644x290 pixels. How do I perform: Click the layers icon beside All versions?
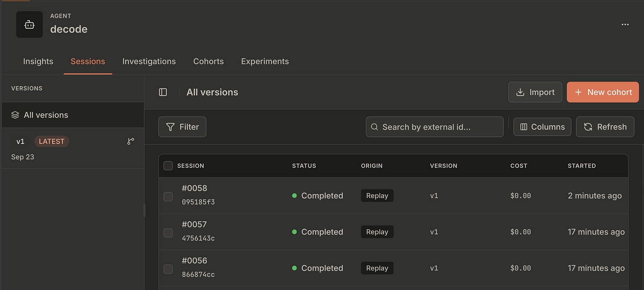click(15, 115)
